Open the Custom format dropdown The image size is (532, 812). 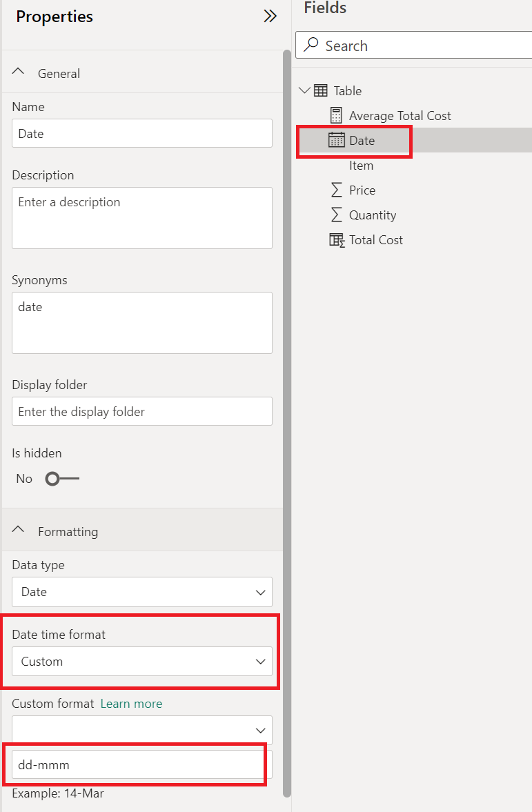point(142,730)
